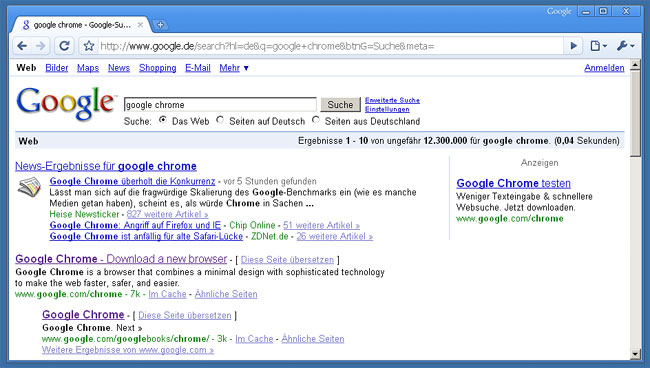Click the Suche search button

click(x=340, y=105)
